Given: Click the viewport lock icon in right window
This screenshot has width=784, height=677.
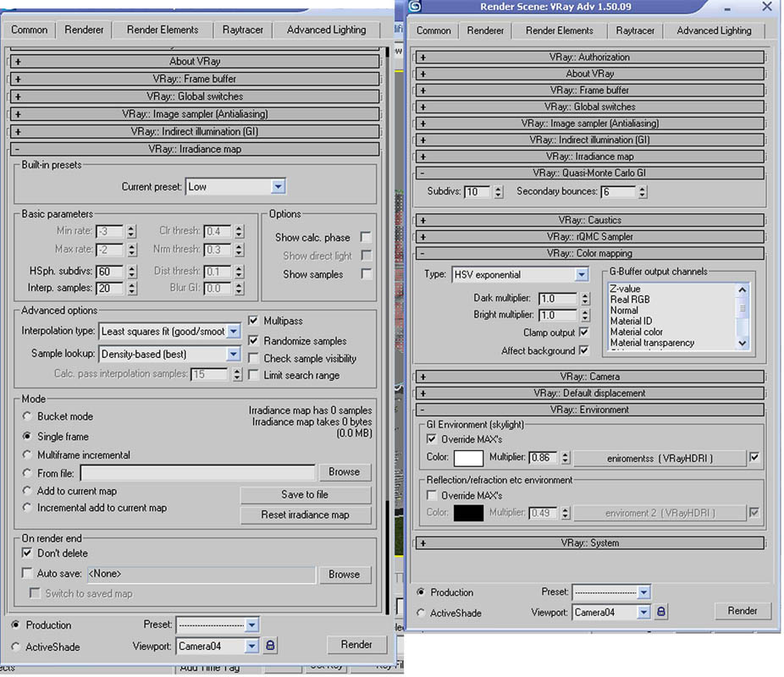Looking at the screenshot, I should [660, 612].
